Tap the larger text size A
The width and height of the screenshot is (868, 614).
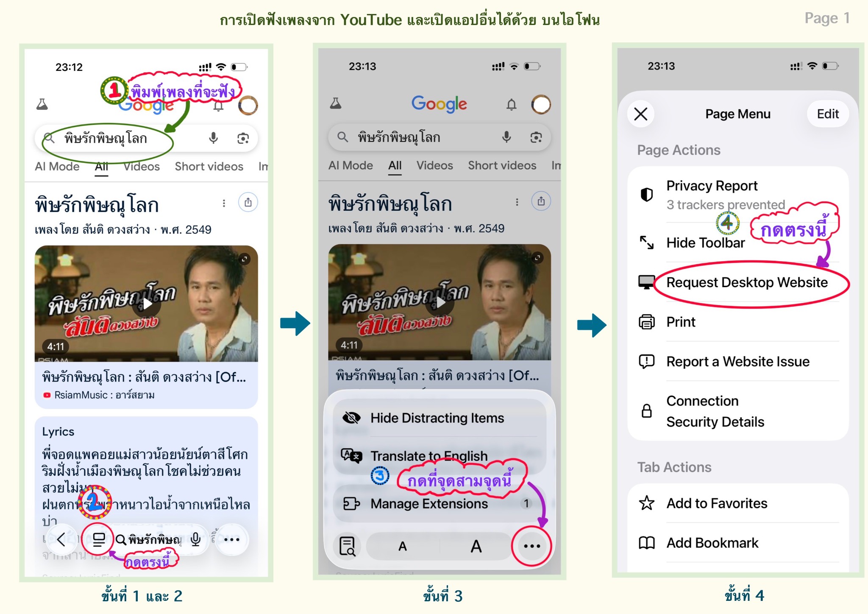tap(476, 546)
